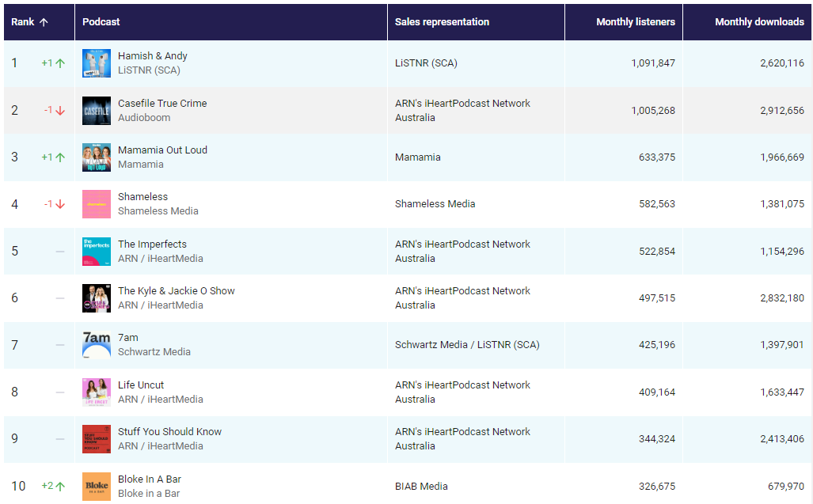This screenshot has width=813, height=504.
Task: Select downloads value 1,966,669
Action: click(x=782, y=157)
